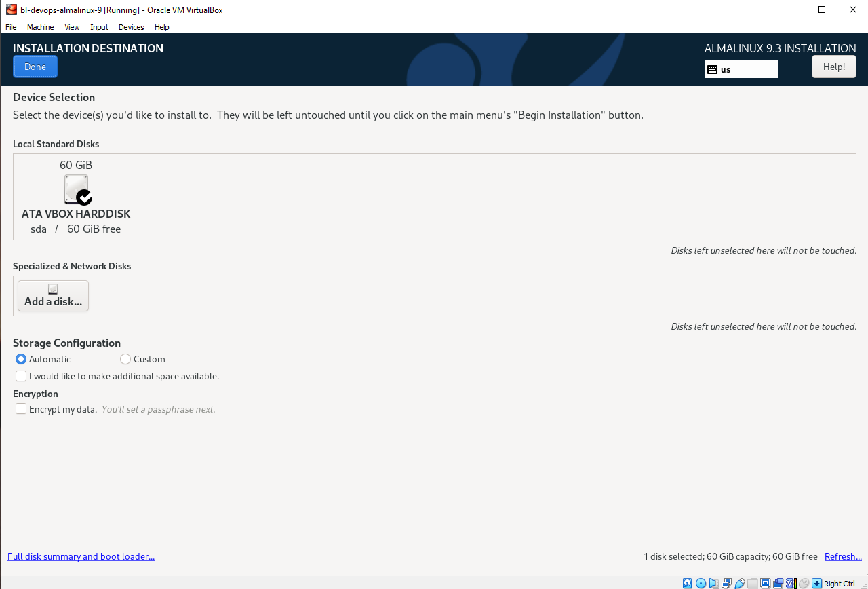The image size is (868, 589).
Task: Click sda / 60 GiB free text
Action: tap(76, 229)
